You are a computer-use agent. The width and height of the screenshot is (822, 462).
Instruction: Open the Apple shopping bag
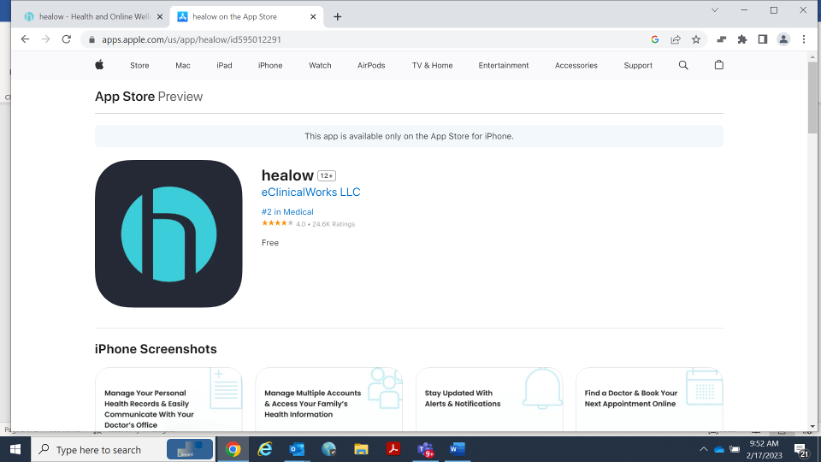pyautogui.click(x=719, y=65)
